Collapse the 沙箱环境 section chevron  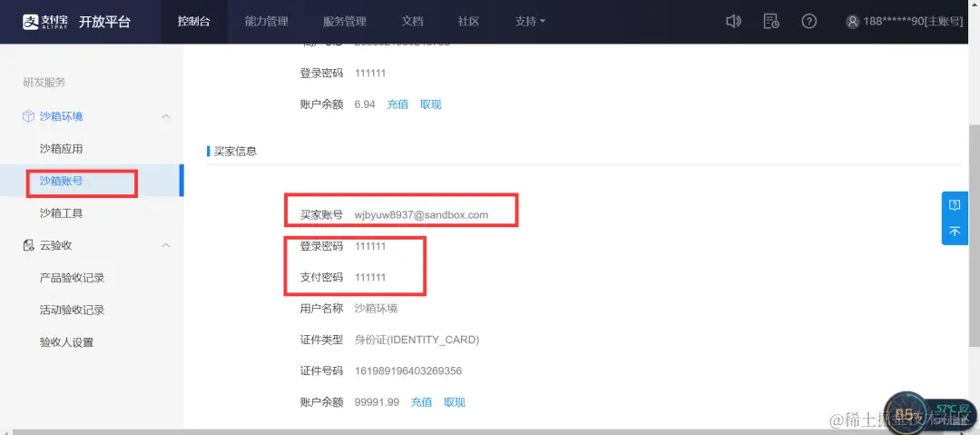coord(166,116)
